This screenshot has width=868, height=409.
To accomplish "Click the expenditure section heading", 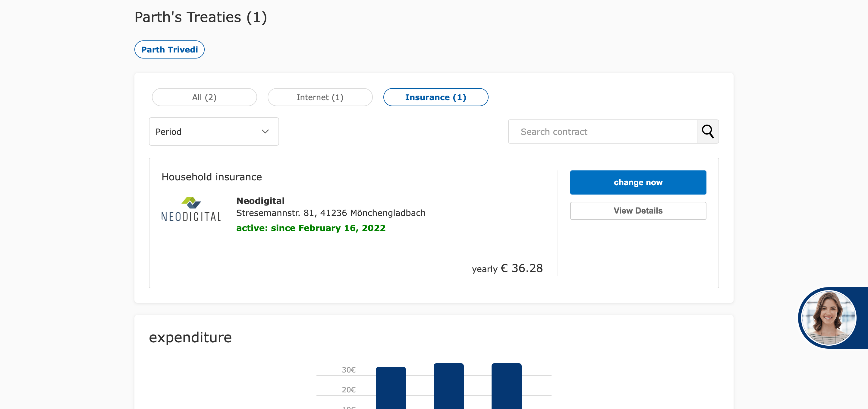I will coord(190,337).
